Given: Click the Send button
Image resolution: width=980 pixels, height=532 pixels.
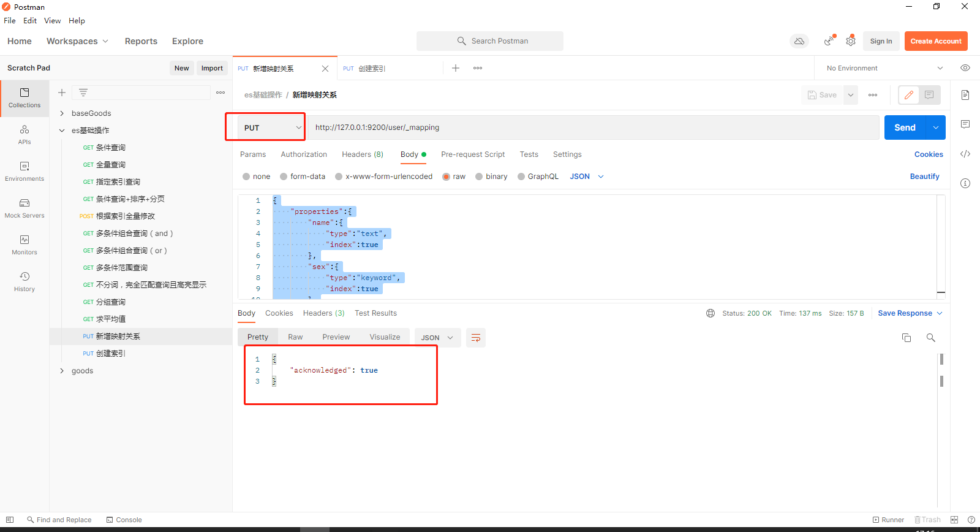Looking at the screenshot, I should (905, 127).
